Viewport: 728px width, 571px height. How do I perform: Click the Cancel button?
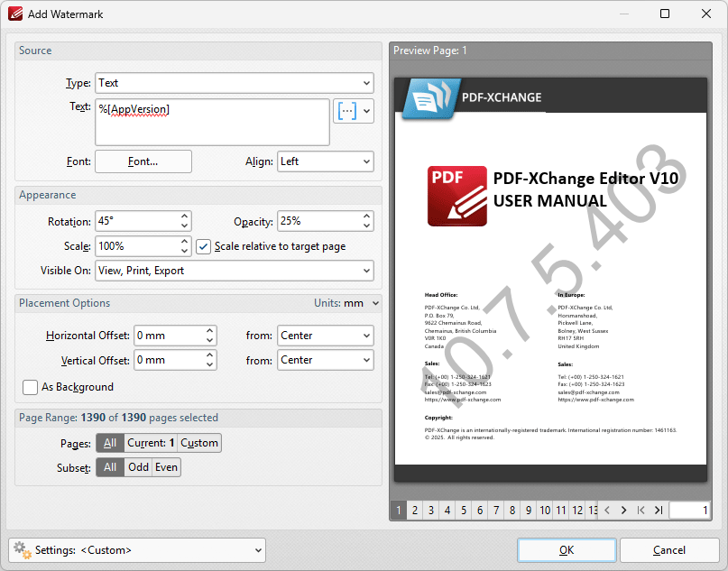coord(669,550)
